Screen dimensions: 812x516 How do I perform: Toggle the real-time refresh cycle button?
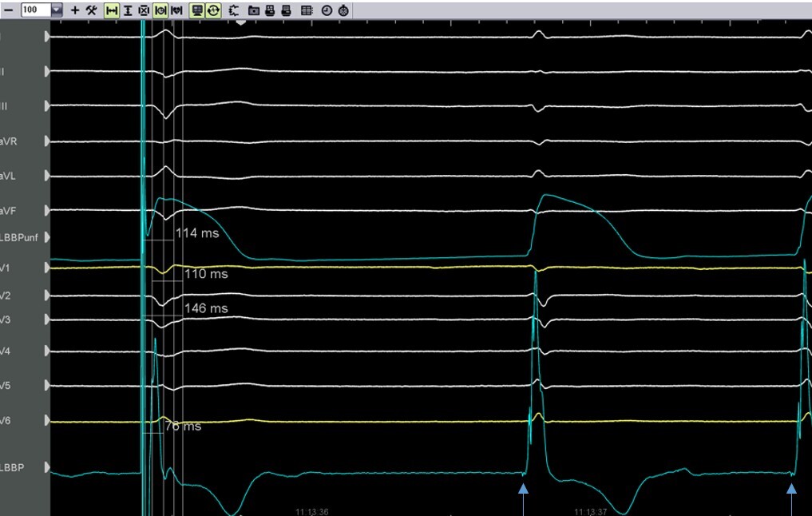click(x=213, y=10)
